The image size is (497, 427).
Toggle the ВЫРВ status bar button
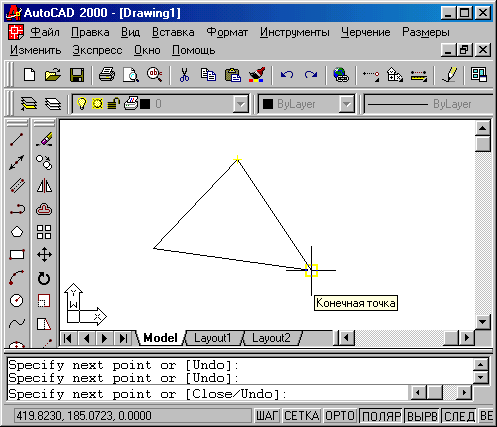[422, 416]
